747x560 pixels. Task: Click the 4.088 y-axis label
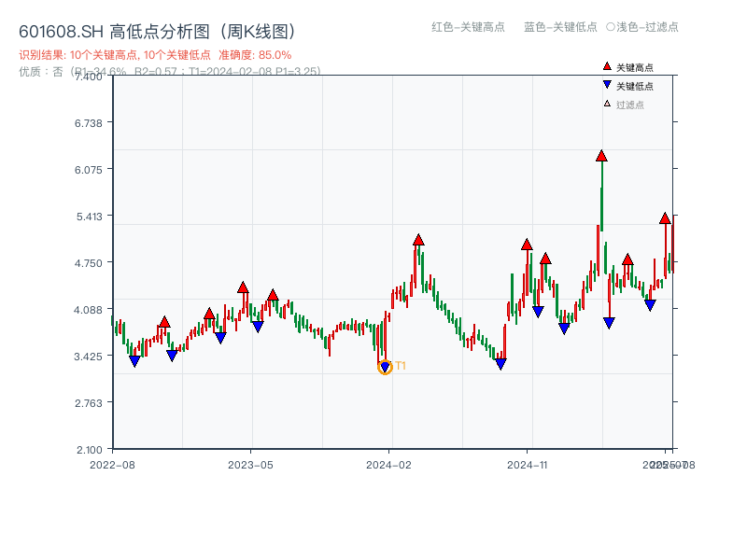pyautogui.click(x=88, y=310)
